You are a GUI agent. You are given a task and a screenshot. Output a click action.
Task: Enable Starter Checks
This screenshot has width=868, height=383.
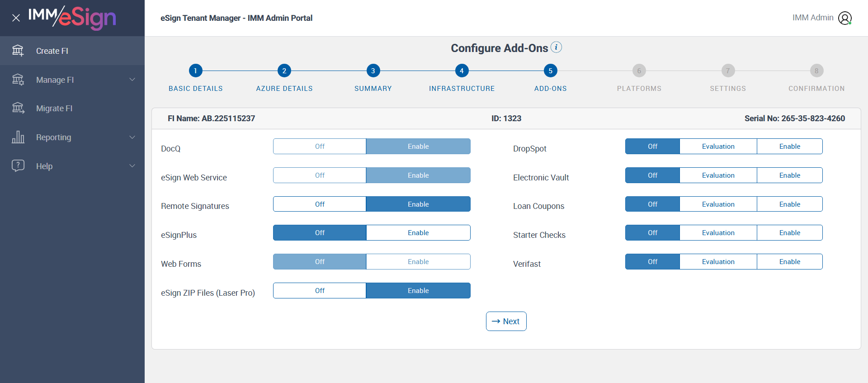point(790,233)
